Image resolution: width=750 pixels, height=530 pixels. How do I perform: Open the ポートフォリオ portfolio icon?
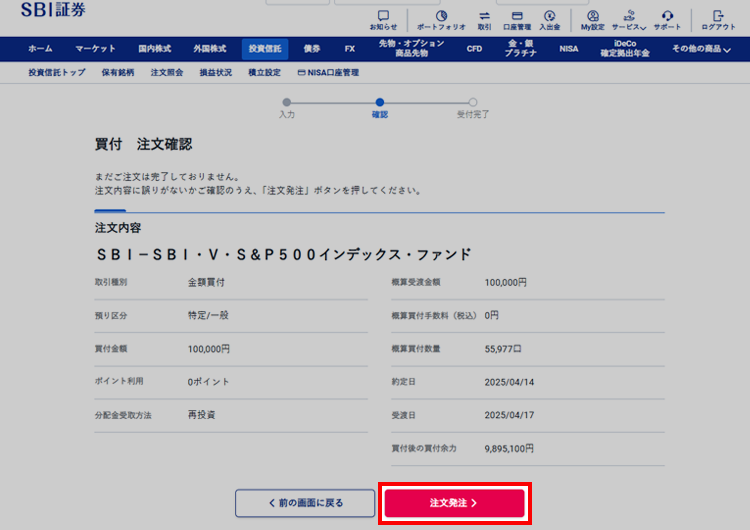click(441, 21)
